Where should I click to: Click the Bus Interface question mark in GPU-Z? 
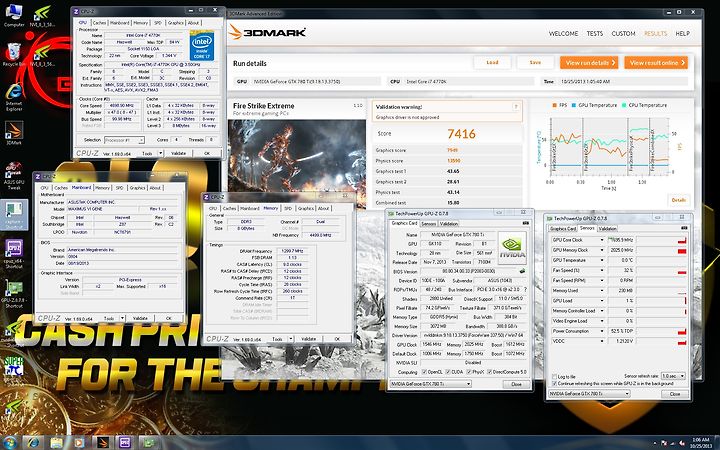[525, 290]
